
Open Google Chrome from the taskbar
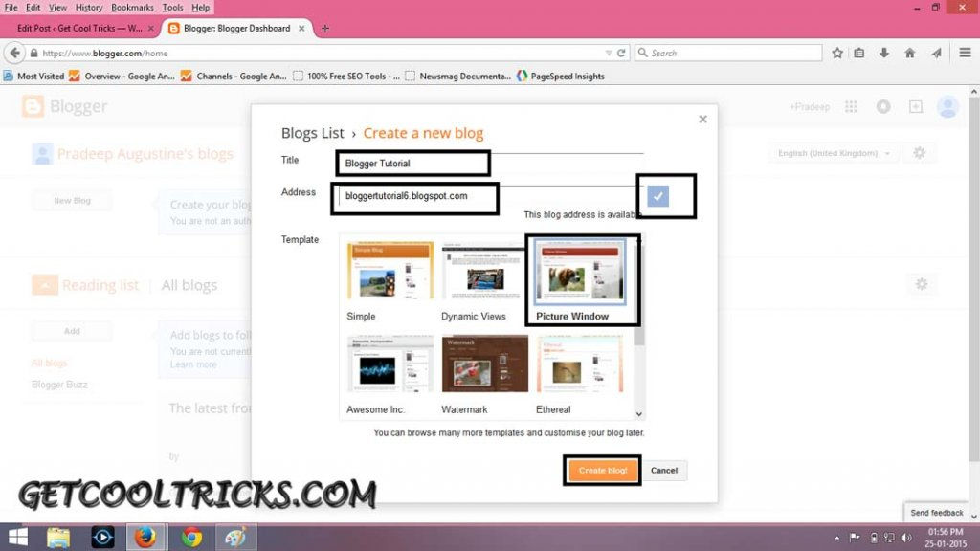coord(191,538)
